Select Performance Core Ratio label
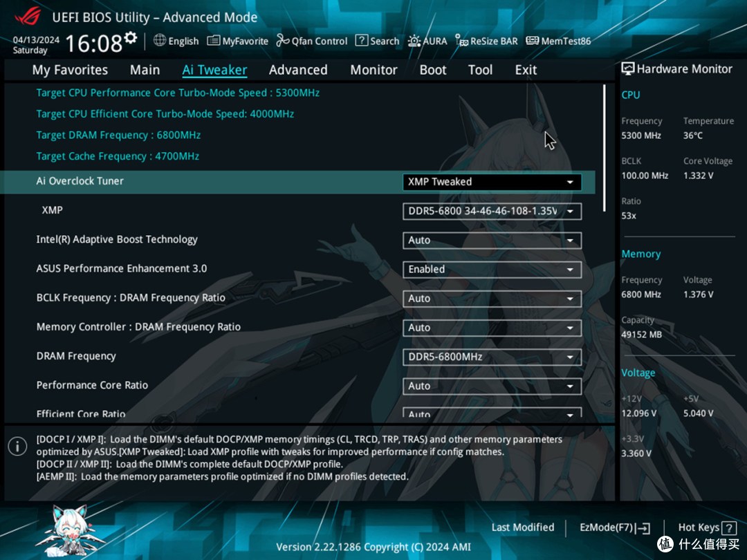The height and width of the screenshot is (560, 747). (92, 385)
